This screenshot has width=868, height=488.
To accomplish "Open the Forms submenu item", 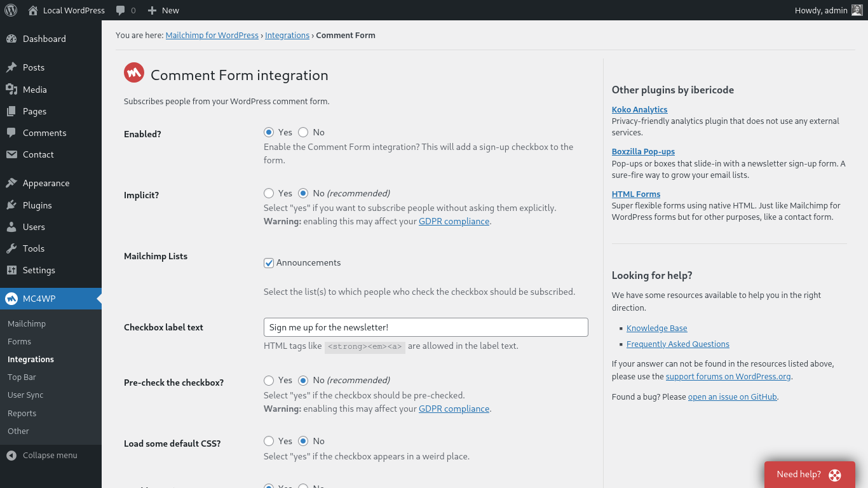I will (19, 341).
